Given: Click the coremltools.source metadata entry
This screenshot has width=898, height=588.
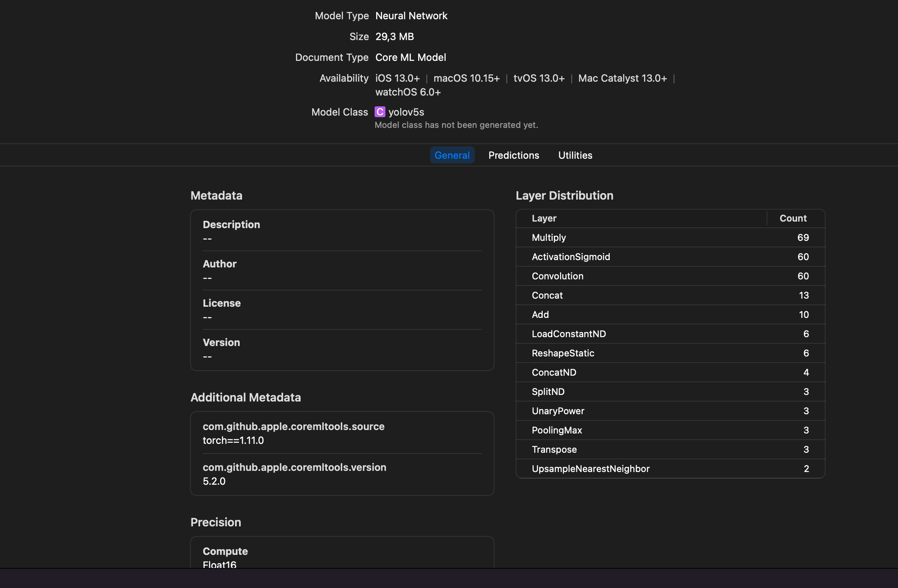Looking at the screenshot, I should 341,433.
